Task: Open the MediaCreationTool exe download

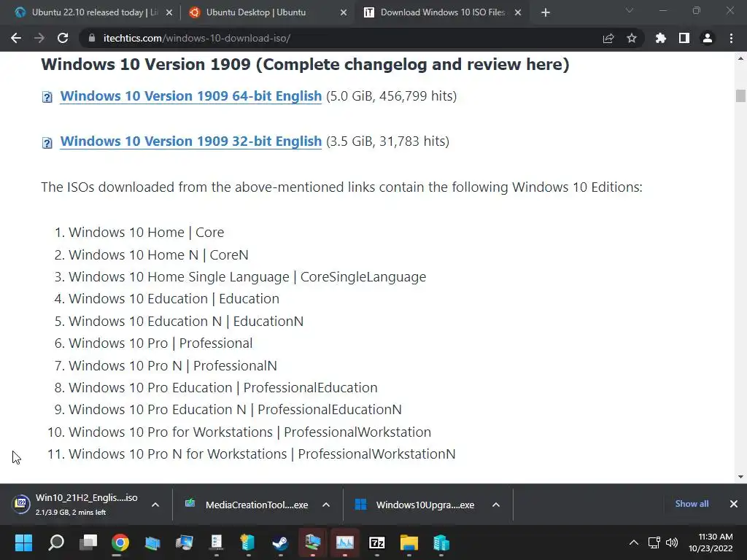Action: [247, 505]
